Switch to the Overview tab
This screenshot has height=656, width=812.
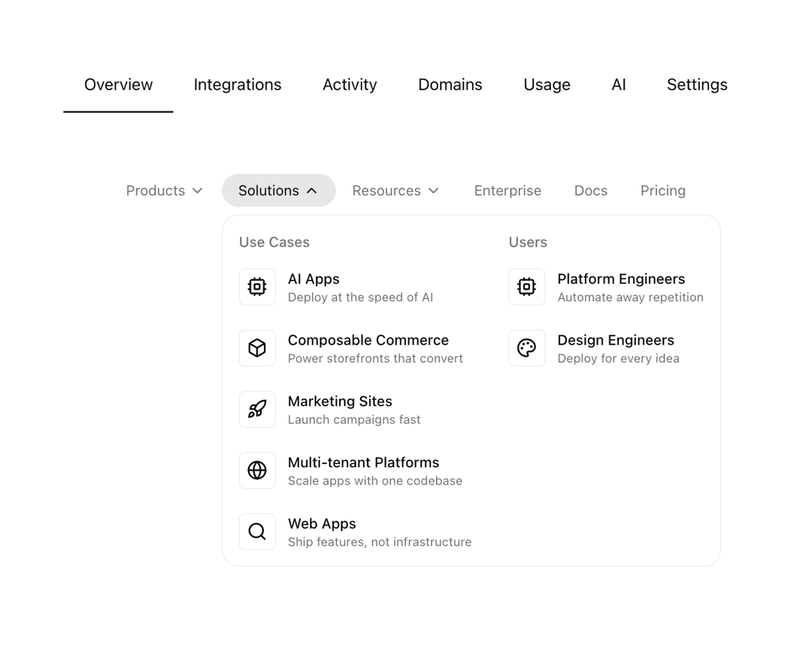tap(119, 84)
